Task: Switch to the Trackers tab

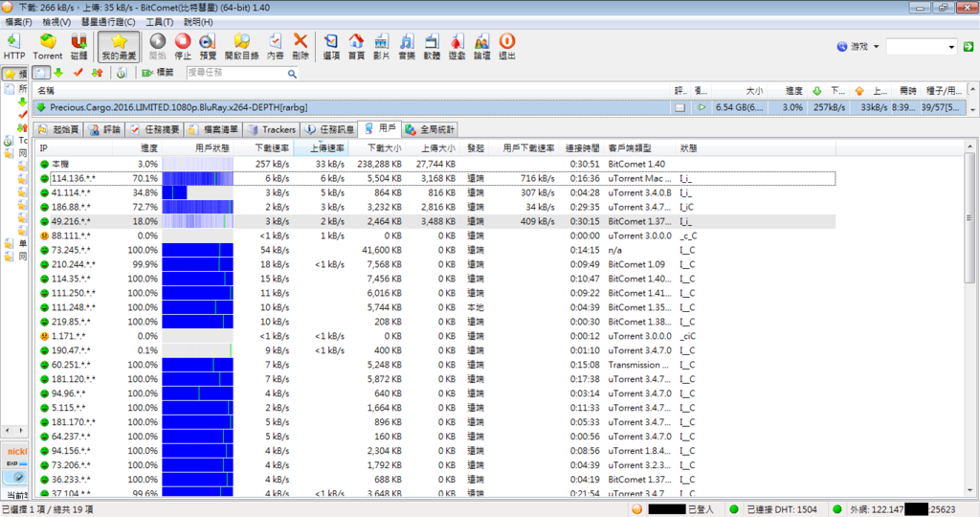Action: [271, 129]
